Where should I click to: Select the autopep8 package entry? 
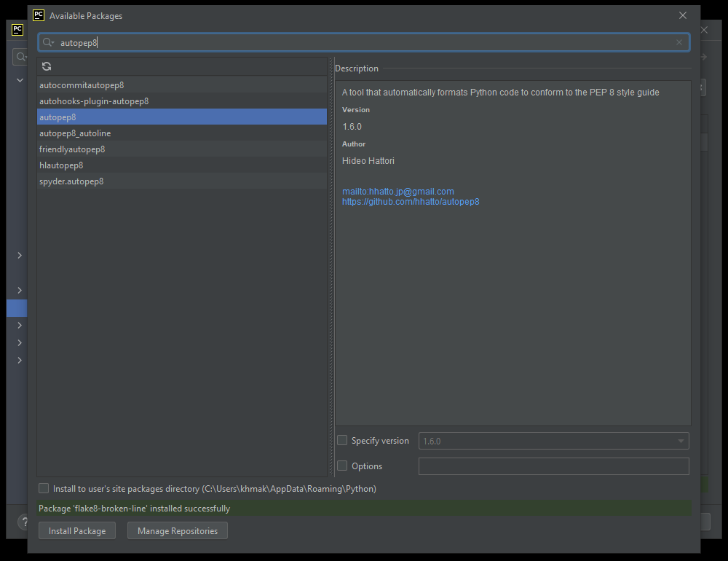point(58,117)
